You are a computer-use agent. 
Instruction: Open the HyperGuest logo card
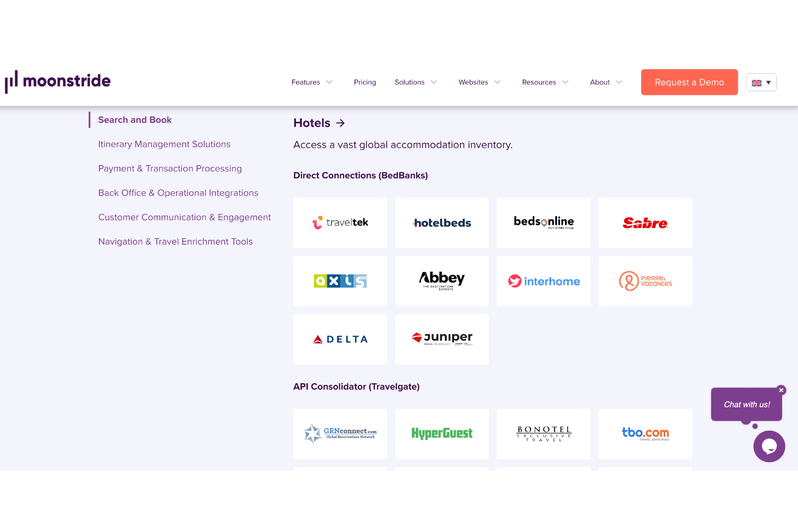442,434
